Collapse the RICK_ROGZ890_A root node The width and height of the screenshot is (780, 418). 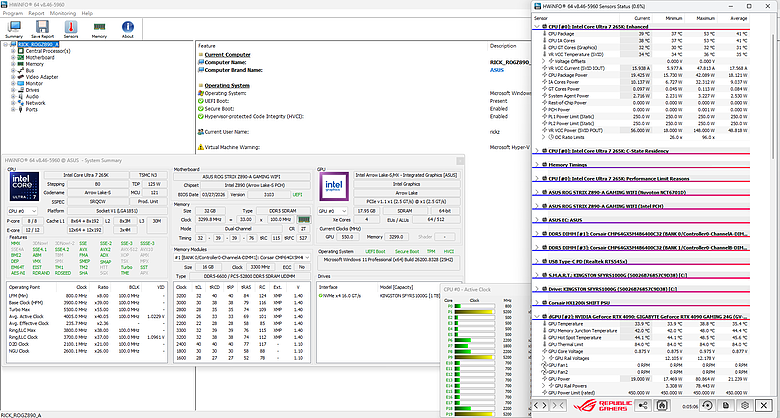coord(6,44)
